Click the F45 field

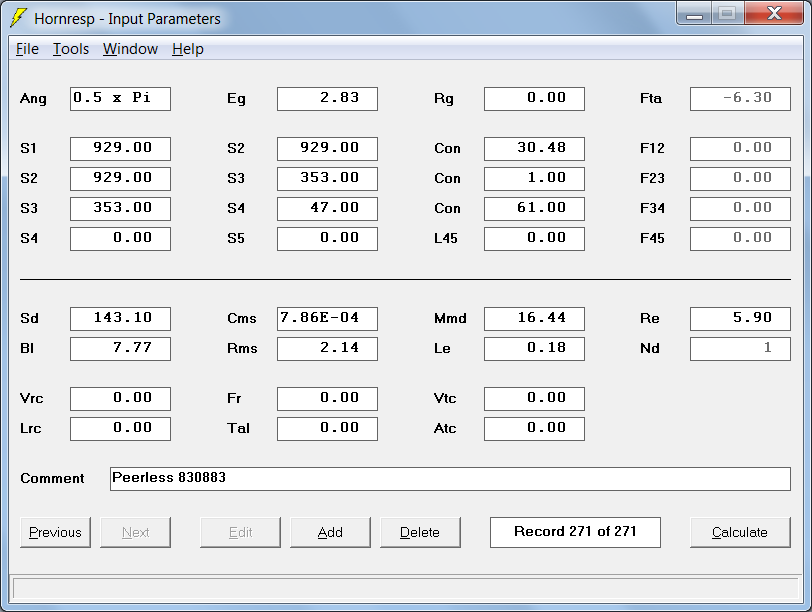pos(741,239)
